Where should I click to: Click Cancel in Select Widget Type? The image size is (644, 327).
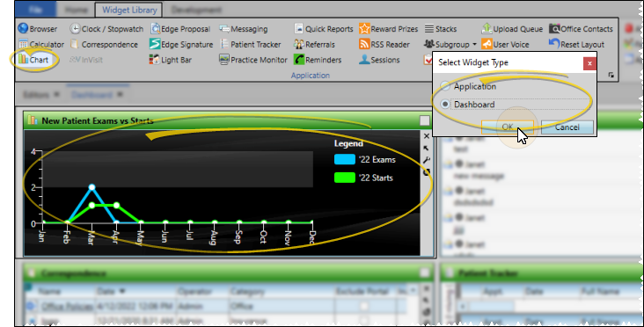(x=567, y=127)
